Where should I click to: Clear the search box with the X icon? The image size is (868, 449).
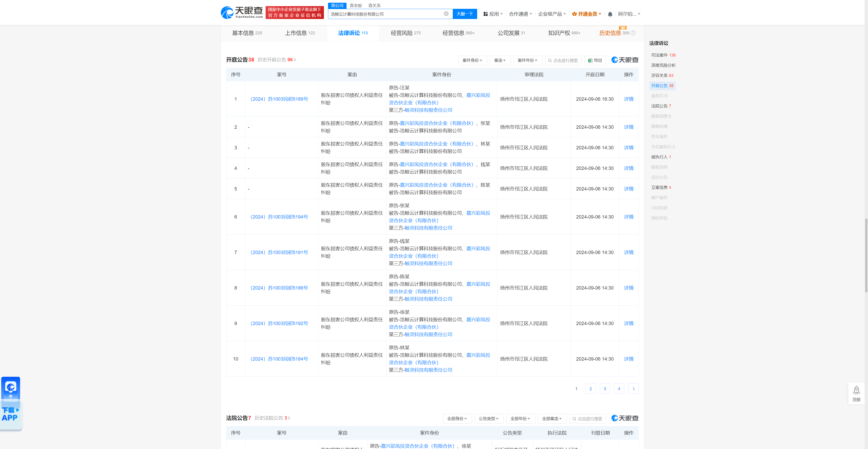446,14
